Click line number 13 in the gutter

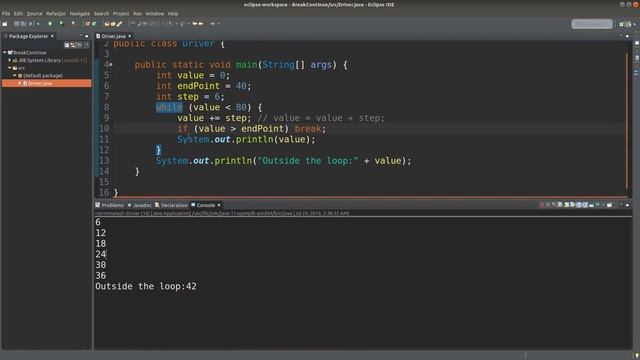104,160
